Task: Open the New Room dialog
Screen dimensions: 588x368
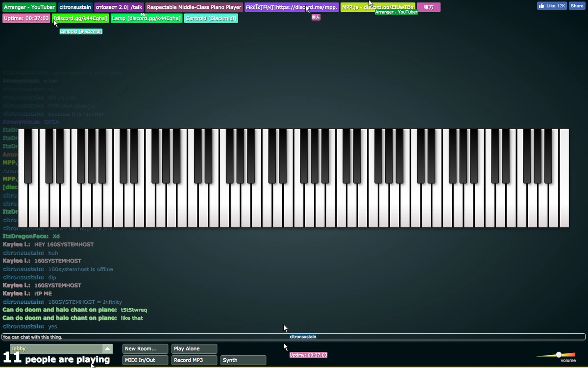Action: 145,348
